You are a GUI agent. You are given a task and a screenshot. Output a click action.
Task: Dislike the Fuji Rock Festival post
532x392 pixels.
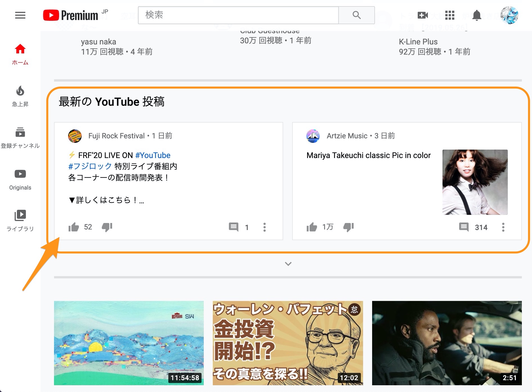107,227
